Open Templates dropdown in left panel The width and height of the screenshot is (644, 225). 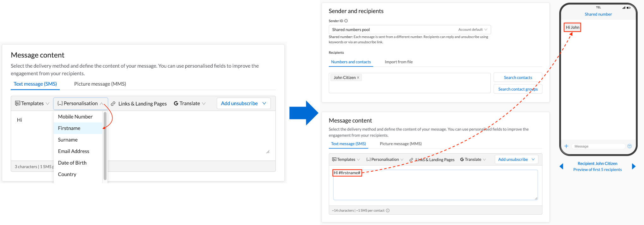pyautogui.click(x=32, y=103)
